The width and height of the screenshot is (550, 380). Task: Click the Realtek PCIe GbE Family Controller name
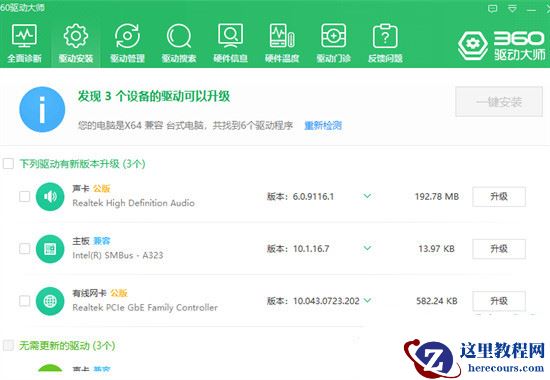pos(145,307)
